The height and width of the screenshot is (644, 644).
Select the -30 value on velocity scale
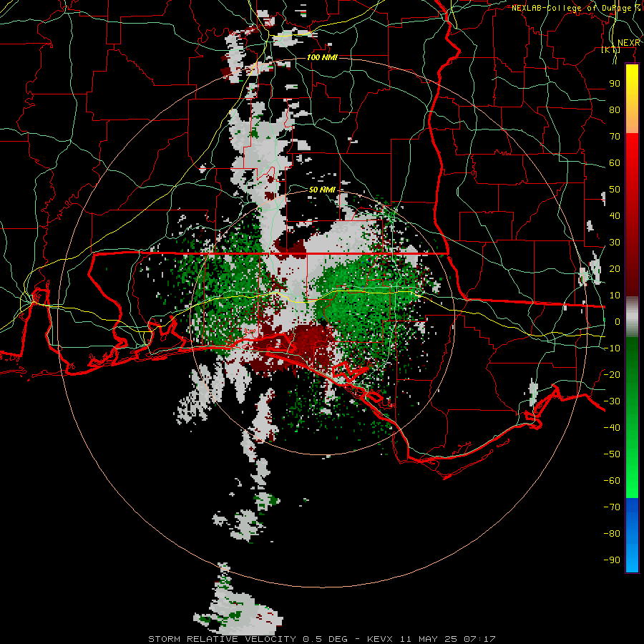(612, 401)
